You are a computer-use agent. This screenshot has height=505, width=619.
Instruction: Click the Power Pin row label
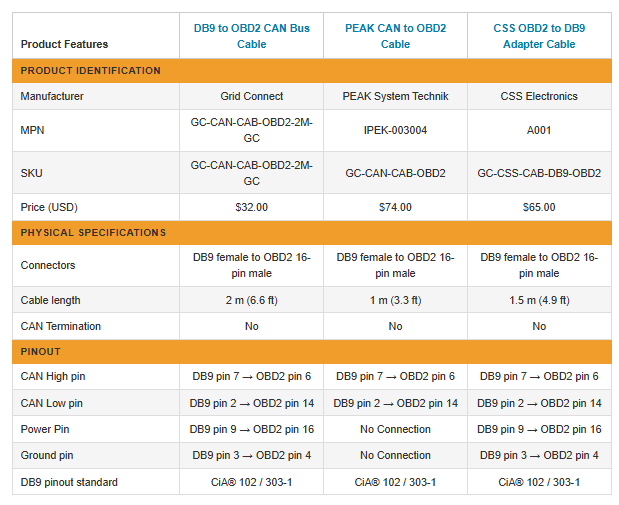click(x=45, y=430)
